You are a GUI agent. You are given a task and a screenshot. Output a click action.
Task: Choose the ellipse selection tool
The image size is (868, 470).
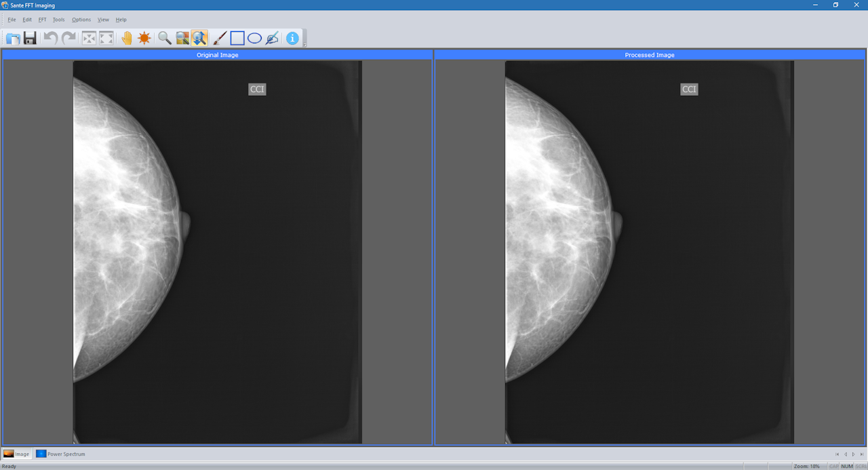pyautogui.click(x=254, y=38)
